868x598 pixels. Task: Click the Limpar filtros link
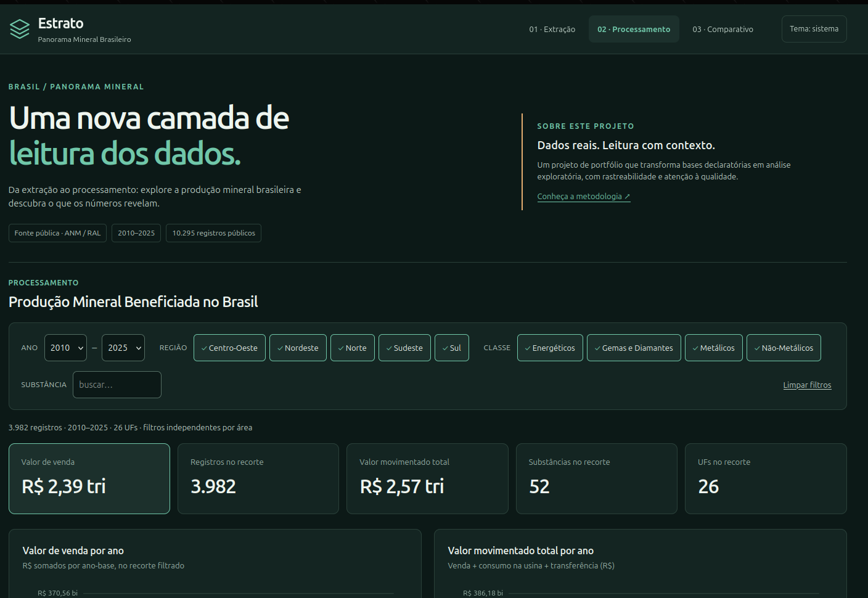[807, 385]
